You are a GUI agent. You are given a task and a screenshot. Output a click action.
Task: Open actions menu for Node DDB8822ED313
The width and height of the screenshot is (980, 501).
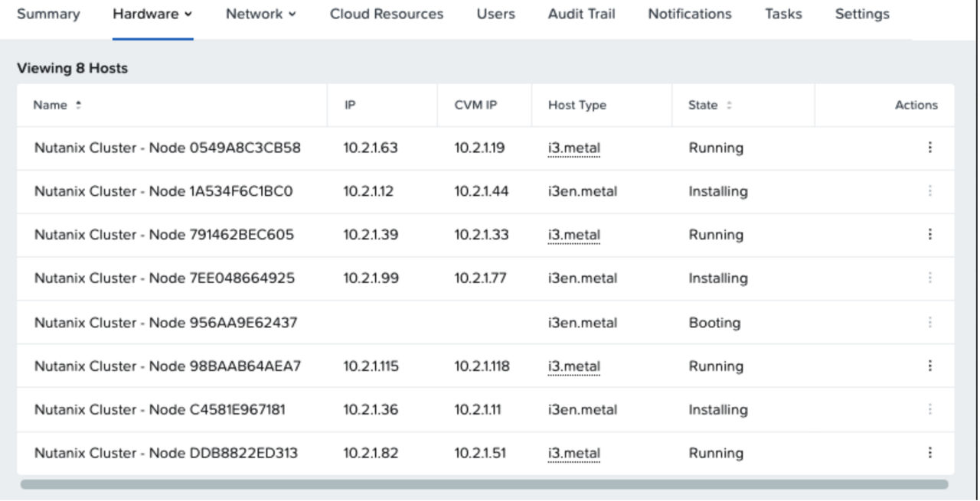[929, 453]
